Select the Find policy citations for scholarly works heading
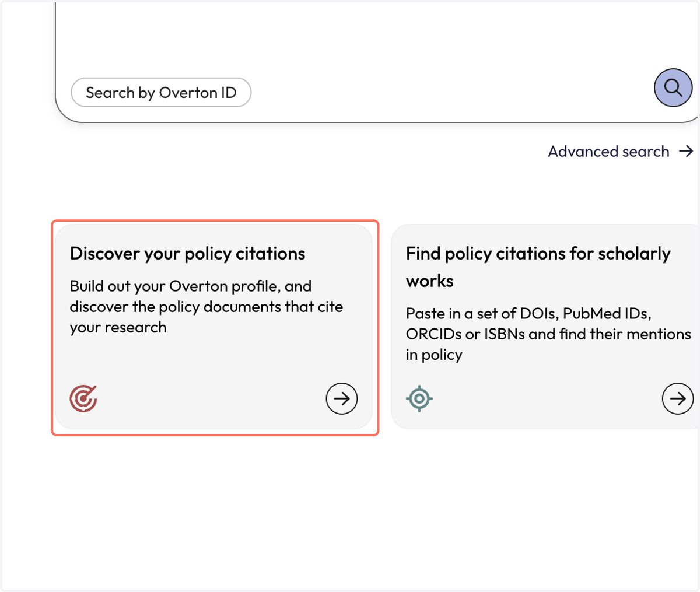This screenshot has width=700, height=592. coord(538,267)
